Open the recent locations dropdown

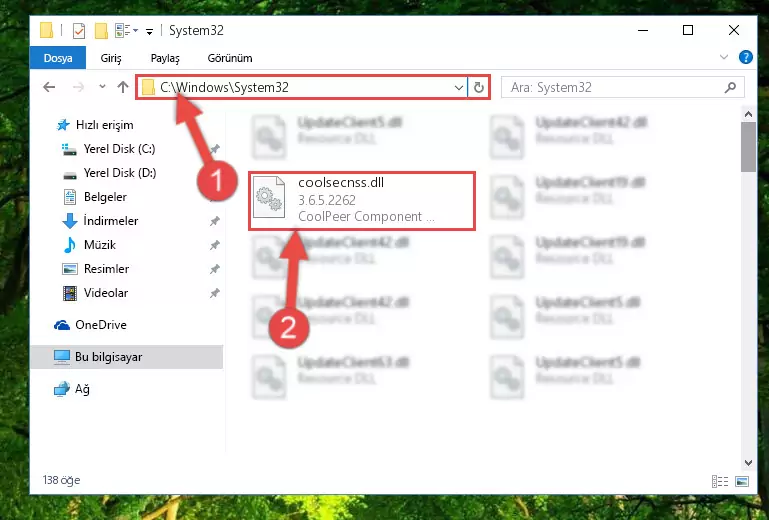102,87
